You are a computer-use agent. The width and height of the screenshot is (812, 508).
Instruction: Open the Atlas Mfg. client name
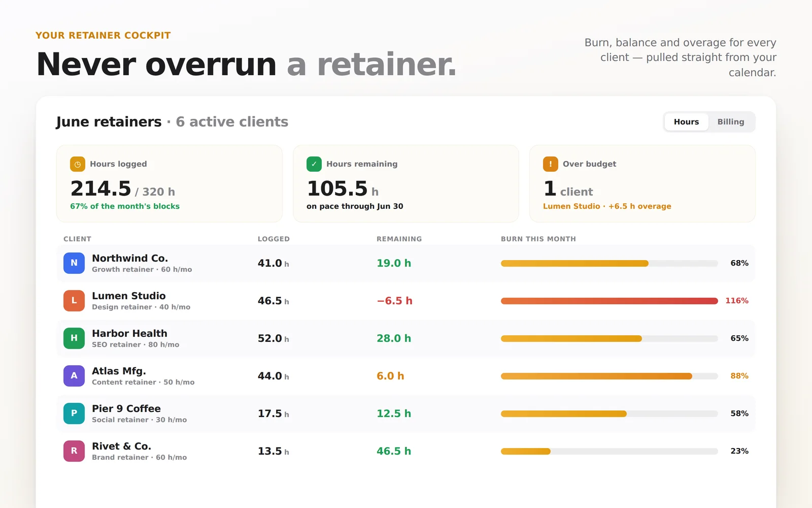point(119,371)
